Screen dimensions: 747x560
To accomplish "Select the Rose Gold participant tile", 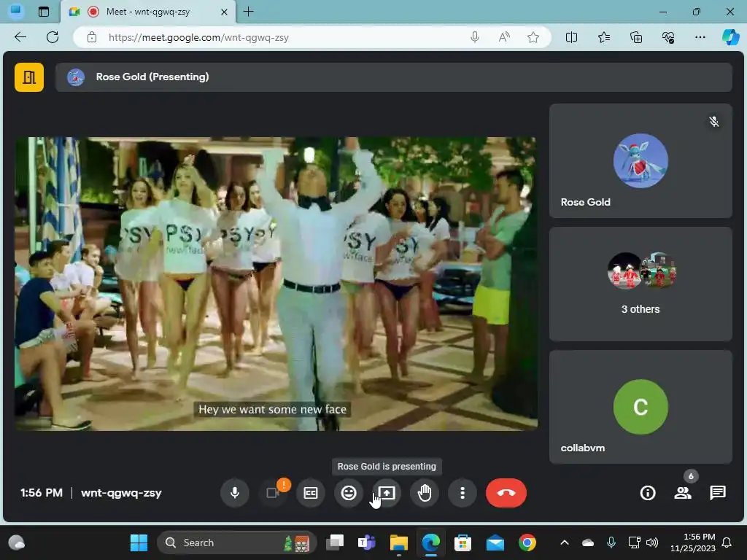I will point(640,161).
